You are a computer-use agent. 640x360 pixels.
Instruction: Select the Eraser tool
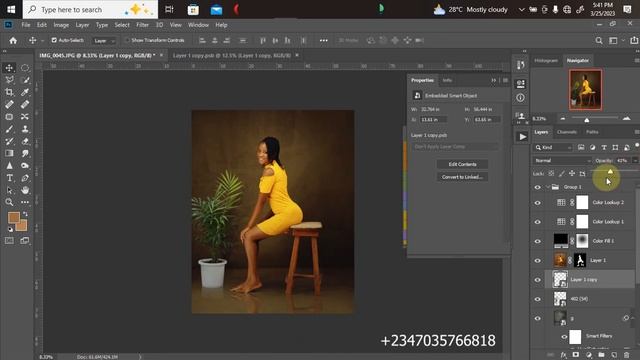(x=25, y=141)
